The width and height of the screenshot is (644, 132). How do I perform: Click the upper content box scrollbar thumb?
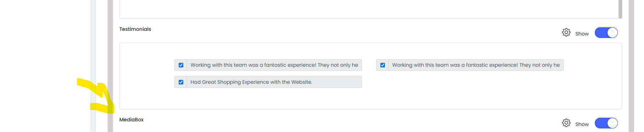click(620, 9)
